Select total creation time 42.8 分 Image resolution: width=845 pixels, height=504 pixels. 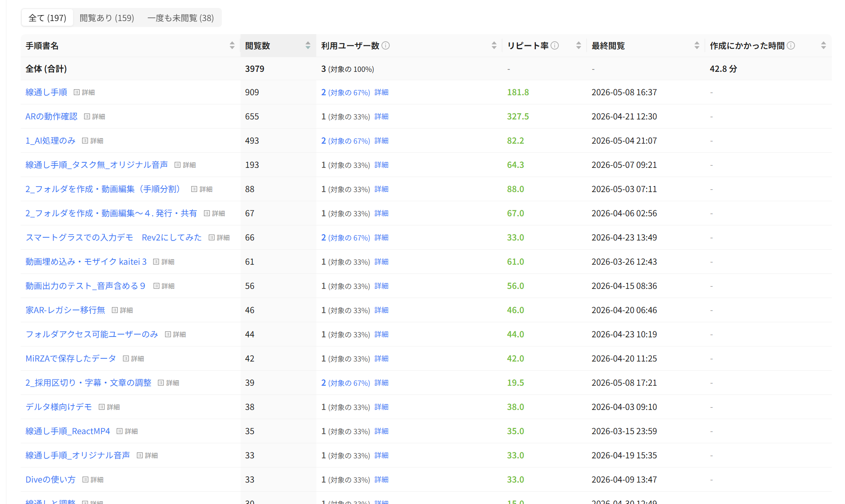tap(723, 69)
